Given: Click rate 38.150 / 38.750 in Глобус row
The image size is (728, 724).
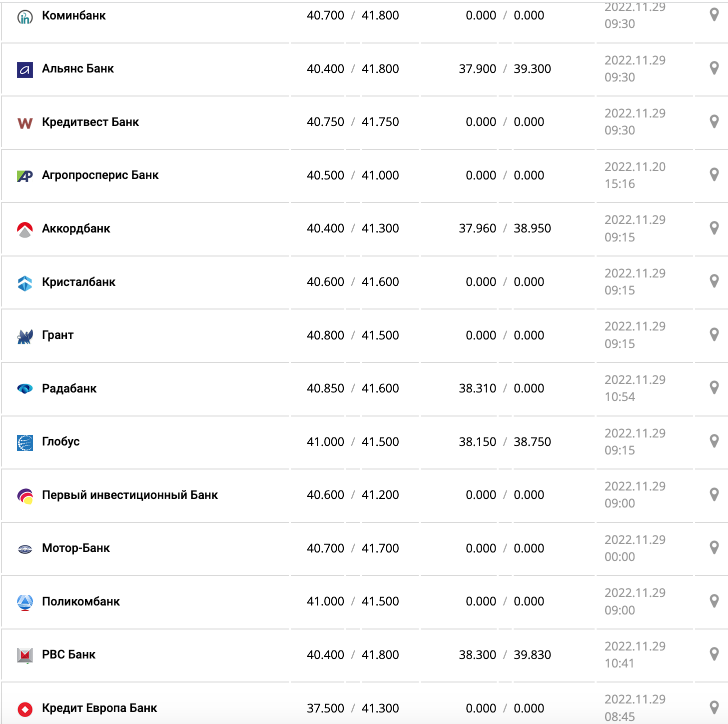Looking at the screenshot, I should 505,442.
